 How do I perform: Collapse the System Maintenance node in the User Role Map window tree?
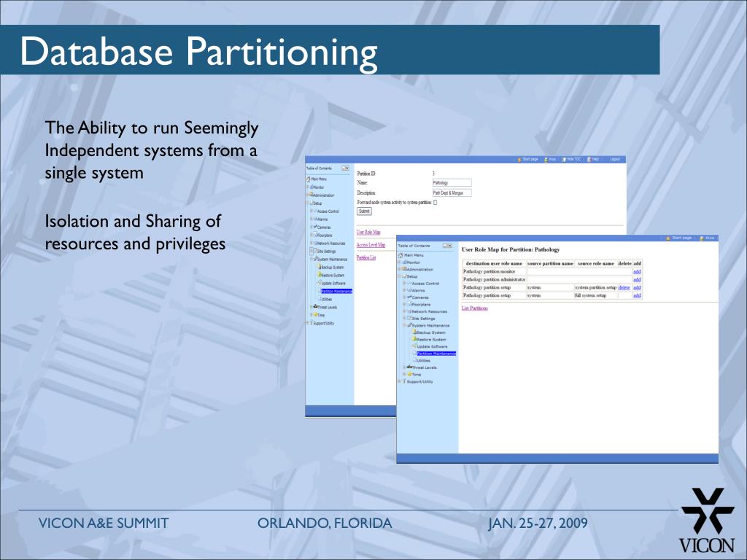404,325
